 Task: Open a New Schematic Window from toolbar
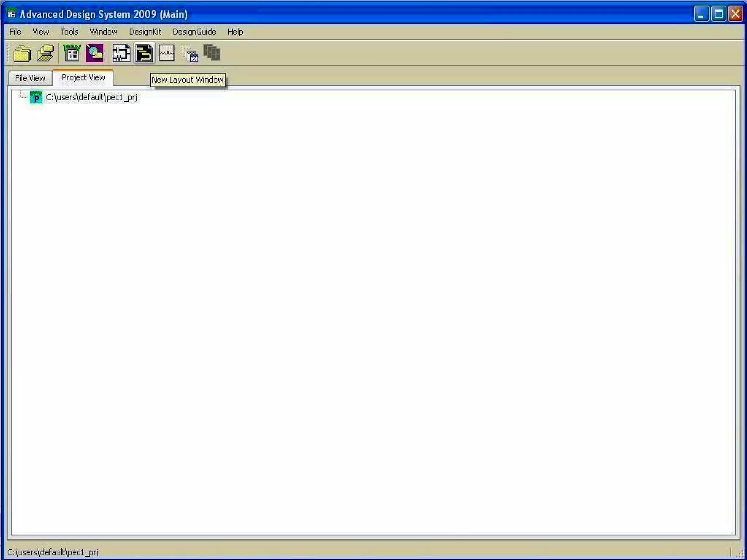[x=121, y=54]
